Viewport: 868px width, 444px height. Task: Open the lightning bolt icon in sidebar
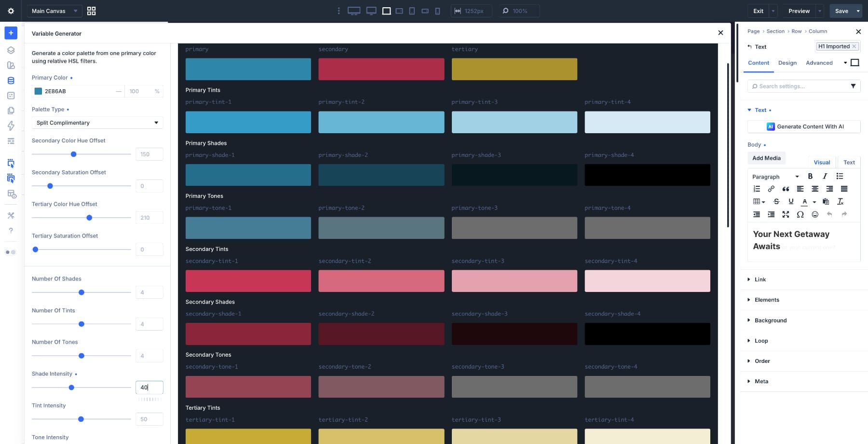[x=11, y=125]
